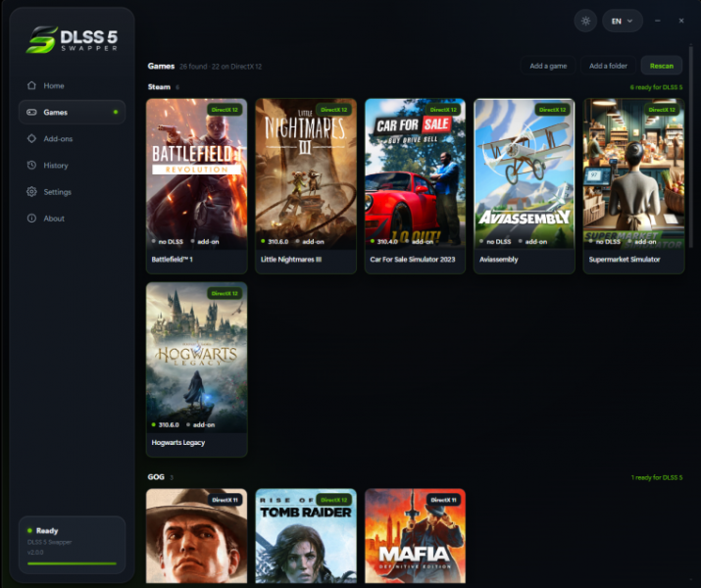The image size is (701, 588).
Task: Open the Little Nightmares III game card
Action: [x=306, y=186]
